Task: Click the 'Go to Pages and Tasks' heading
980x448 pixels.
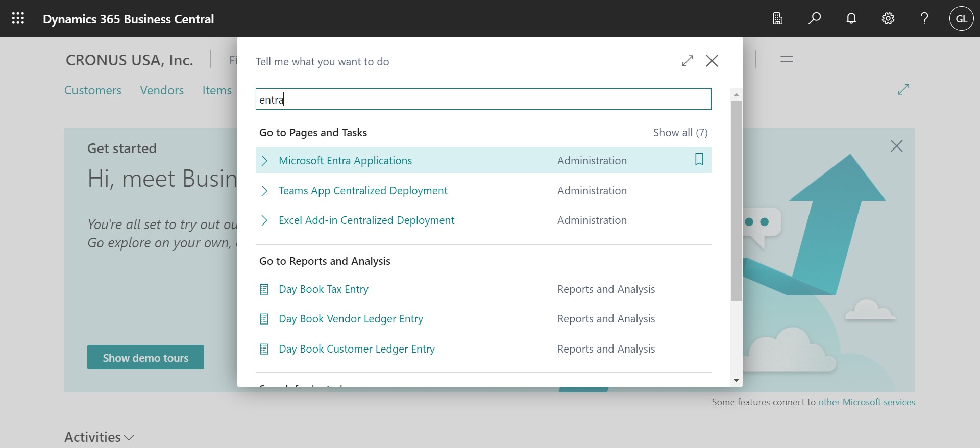Action: click(x=313, y=132)
